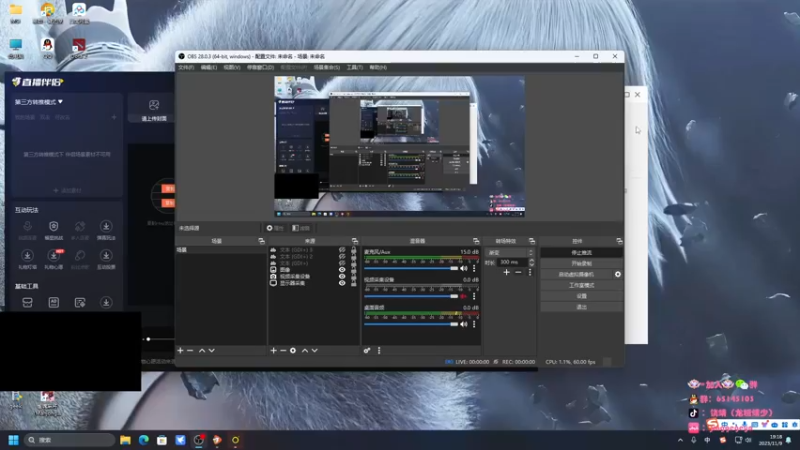Click the 退出 exit button
Viewport: 800px width, 450px height.
(x=582, y=307)
